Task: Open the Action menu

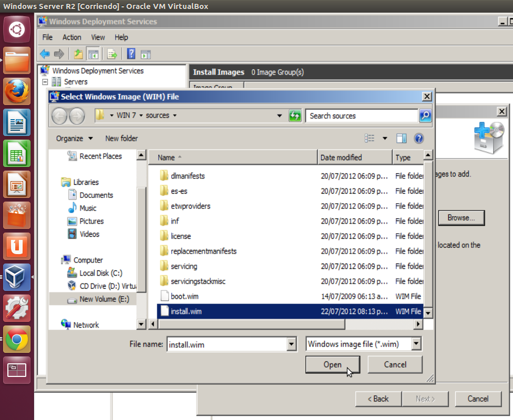Action: (71, 37)
